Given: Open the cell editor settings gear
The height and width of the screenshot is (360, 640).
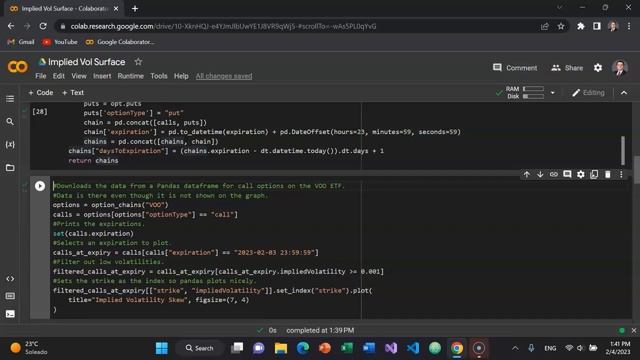Looking at the screenshot, I should point(580,175).
